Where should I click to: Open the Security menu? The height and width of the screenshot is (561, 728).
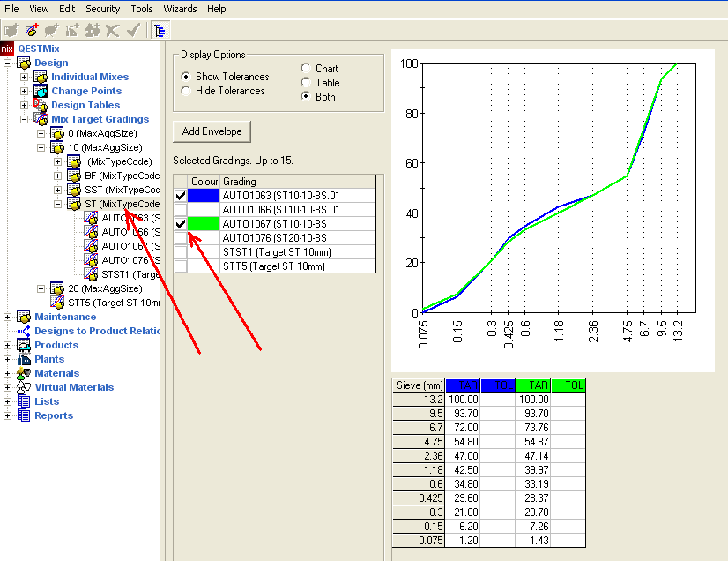coord(102,9)
